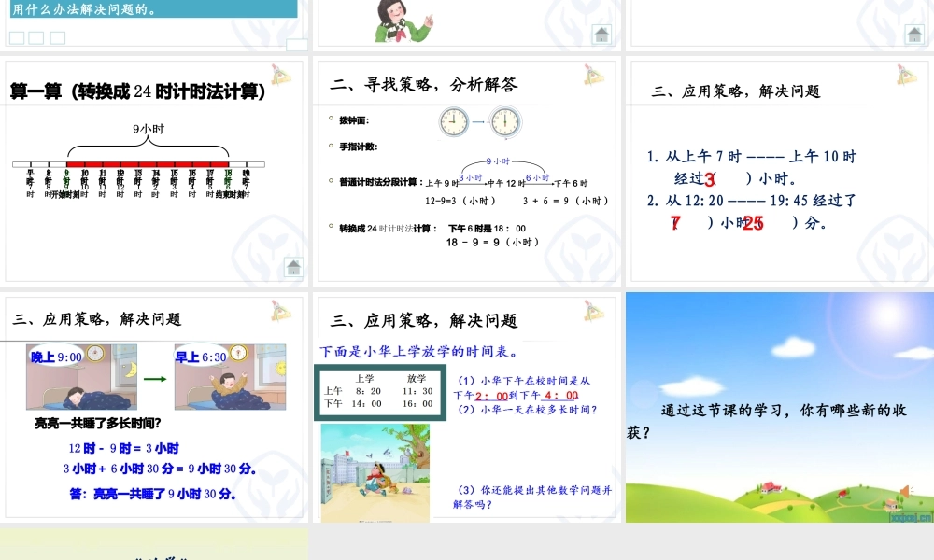Click the sleeping boy picture labeled 晚上9:00
Screen dimensions: 934x560
(x=81, y=377)
